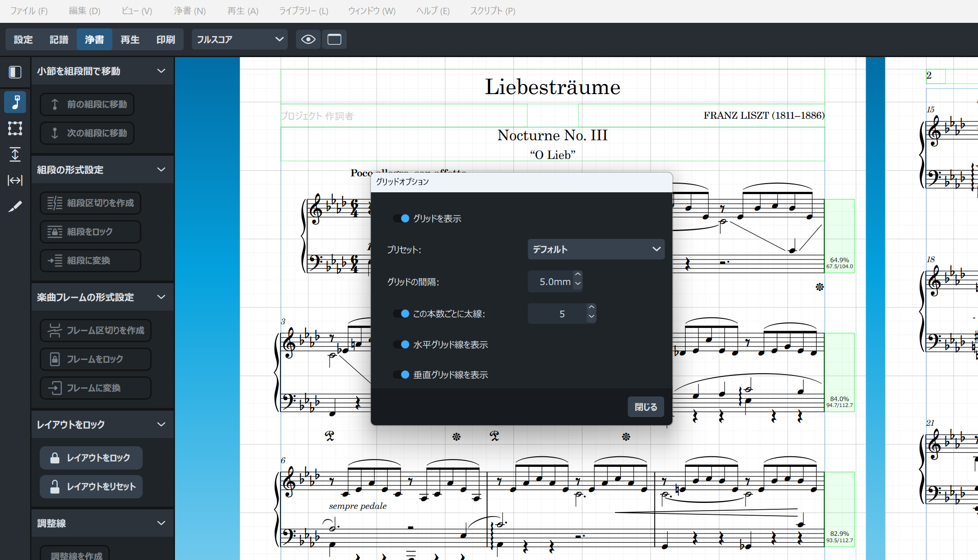Open the ライブラリー (L) menu
Screen dimensions: 978x560
tap(304, 11)
